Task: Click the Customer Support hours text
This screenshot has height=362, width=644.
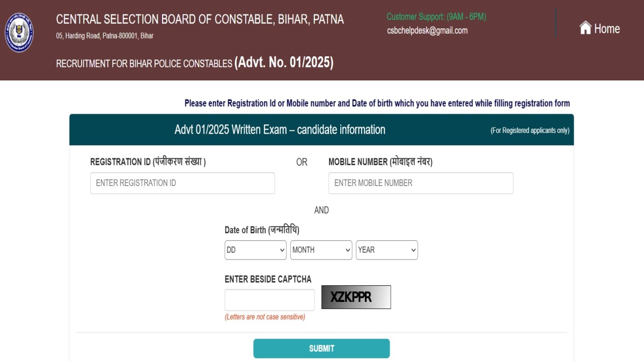Action: (436, 17)
